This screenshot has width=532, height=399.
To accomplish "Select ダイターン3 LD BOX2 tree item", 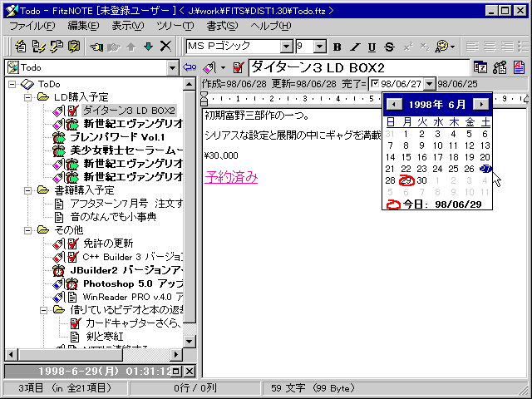I will (x=129, y=111).
